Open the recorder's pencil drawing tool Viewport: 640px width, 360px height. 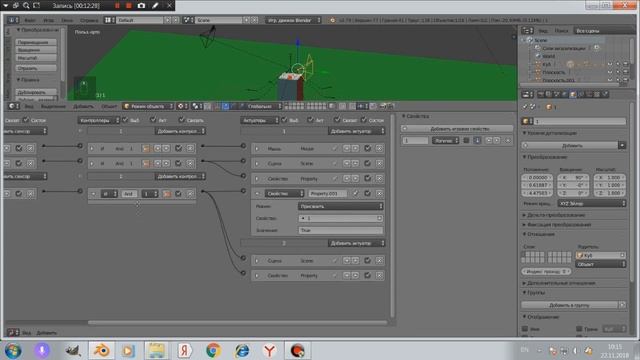pyautogui.click(x=156, y=6)
